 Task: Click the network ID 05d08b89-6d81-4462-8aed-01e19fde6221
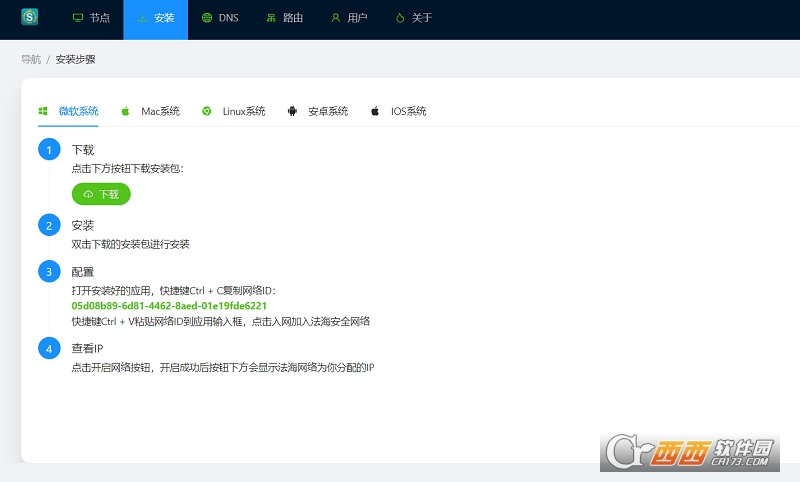click(169, 306)
